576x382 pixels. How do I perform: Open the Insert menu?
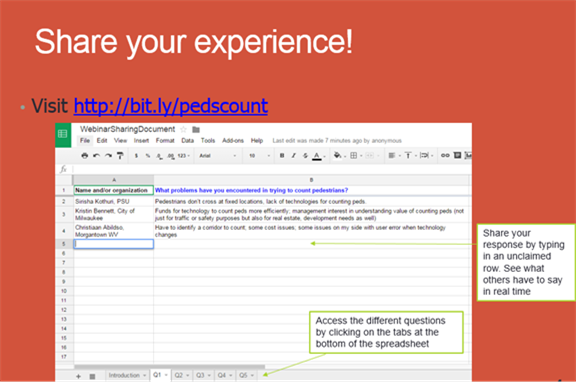pyautogui.click(x=141, y=140)
